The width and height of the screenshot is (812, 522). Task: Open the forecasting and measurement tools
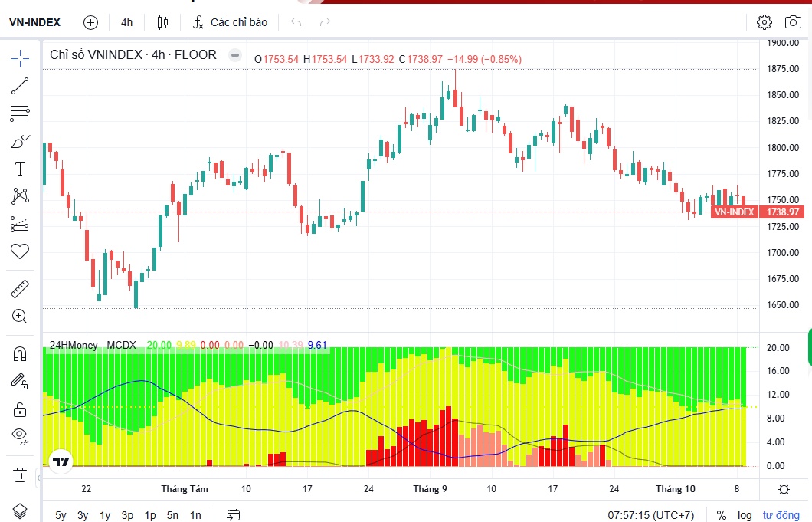[20, 224]
